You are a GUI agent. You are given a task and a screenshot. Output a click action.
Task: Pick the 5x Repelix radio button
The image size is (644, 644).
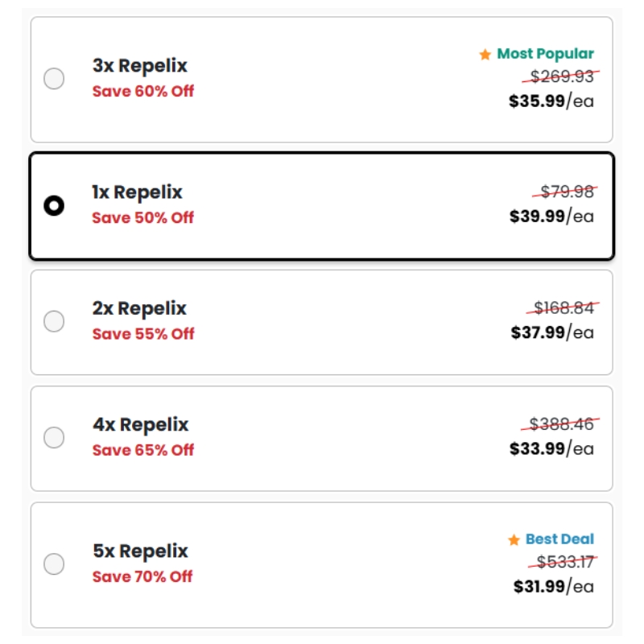[x=54, y=564]
